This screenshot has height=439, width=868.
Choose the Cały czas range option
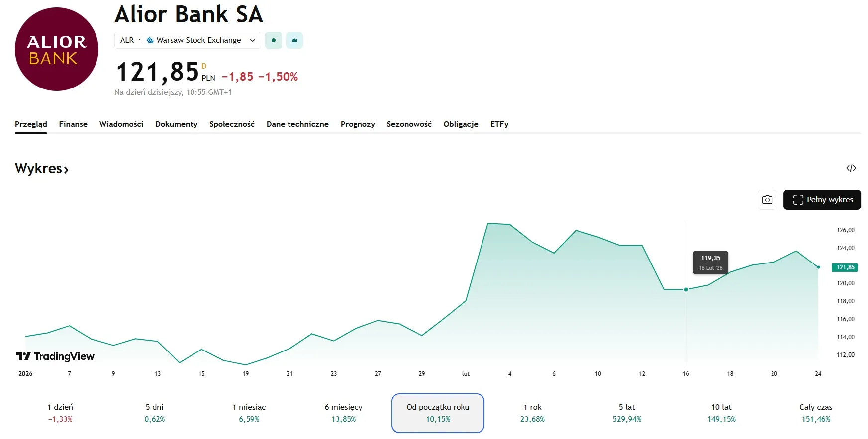pyautogui.click(x=816, y=413)
